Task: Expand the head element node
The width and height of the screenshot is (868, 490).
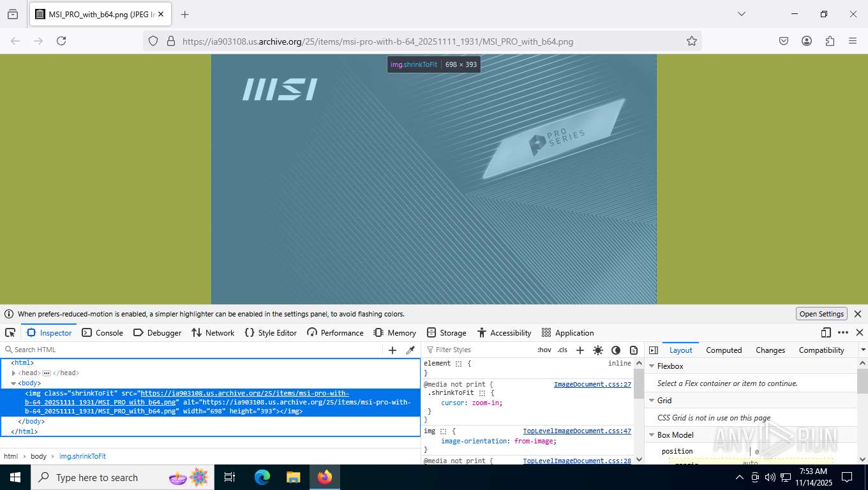Action: tap(13, 373)
